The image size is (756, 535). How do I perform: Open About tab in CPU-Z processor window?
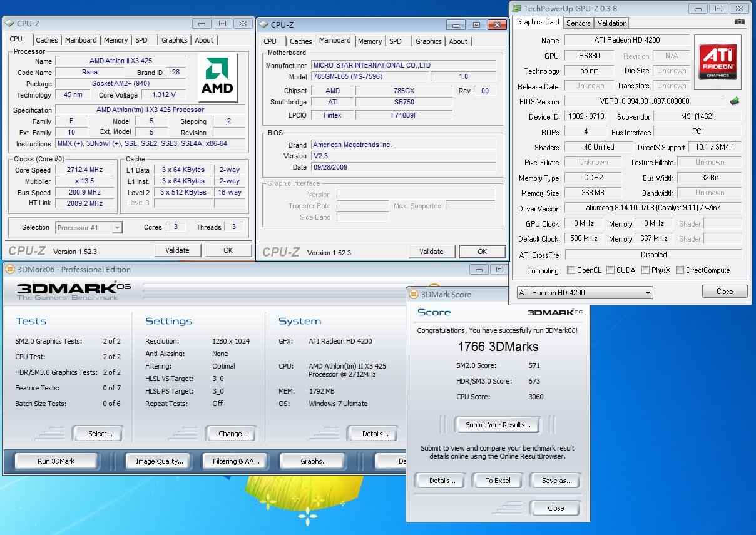pos(205,40)
